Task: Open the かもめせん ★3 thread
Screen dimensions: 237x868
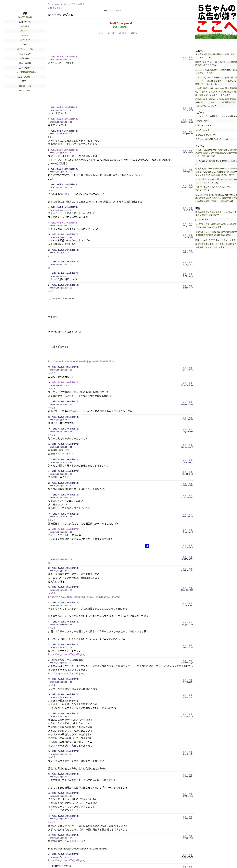Action: point(202,130)
